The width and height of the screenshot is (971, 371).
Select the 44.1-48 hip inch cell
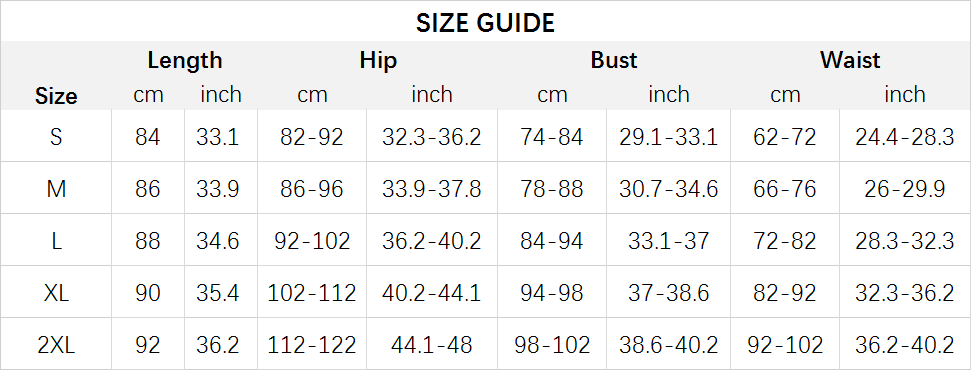pyautogui.click(x=432, y=344)
